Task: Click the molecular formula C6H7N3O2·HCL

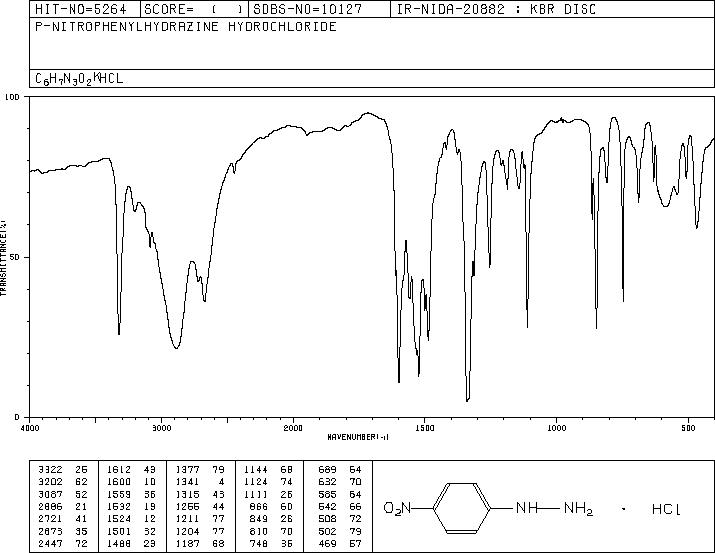Action: coord(79,78)
